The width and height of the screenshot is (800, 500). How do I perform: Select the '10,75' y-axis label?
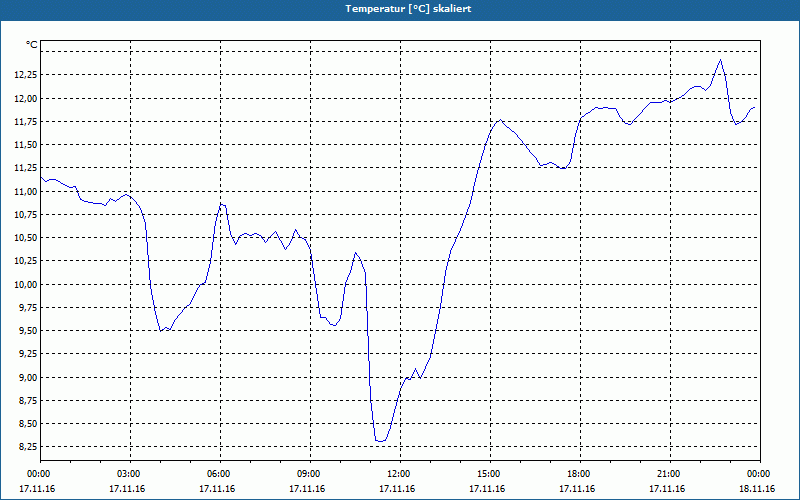click(26, 215)
